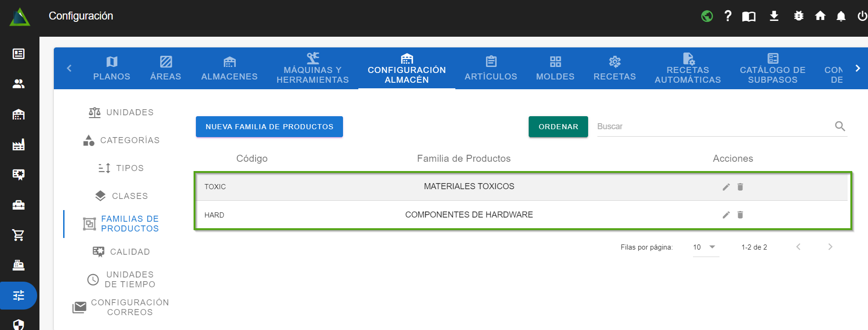Open the notifications bell
The image size is (868, 330).
pos(841,16)
